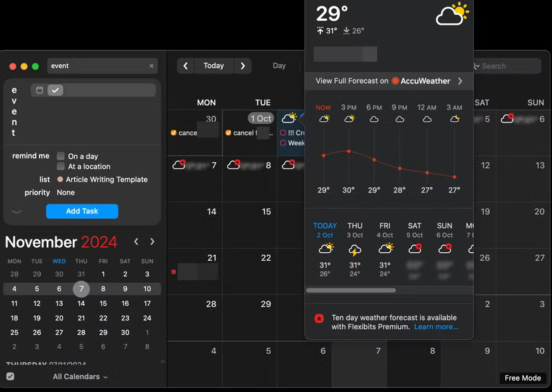Switch to the Day view tab
Image resolution: width=552 pixels, height=392 pixels.
(x=279, y=66)
